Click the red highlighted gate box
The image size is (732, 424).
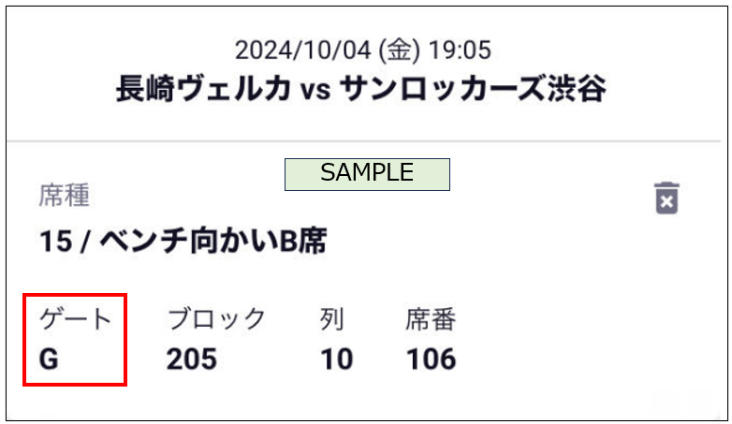(75, 339)
